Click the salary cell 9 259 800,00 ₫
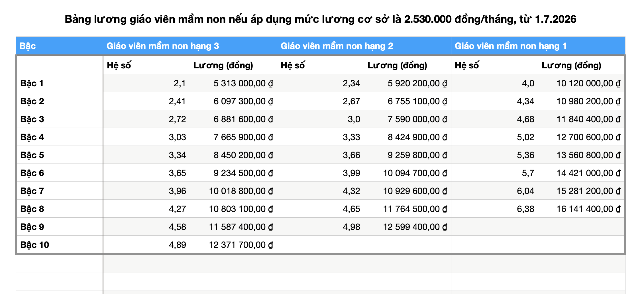644x294 pixels. (x=407, y=155)
